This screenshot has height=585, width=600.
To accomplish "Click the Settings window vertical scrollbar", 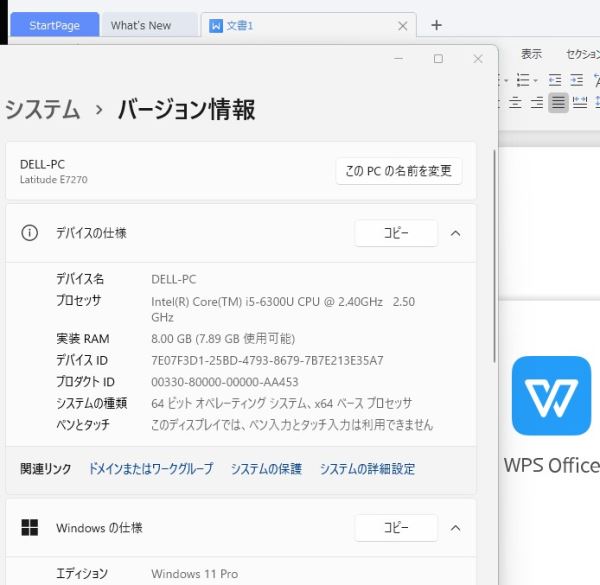I will tap(494, 256).
